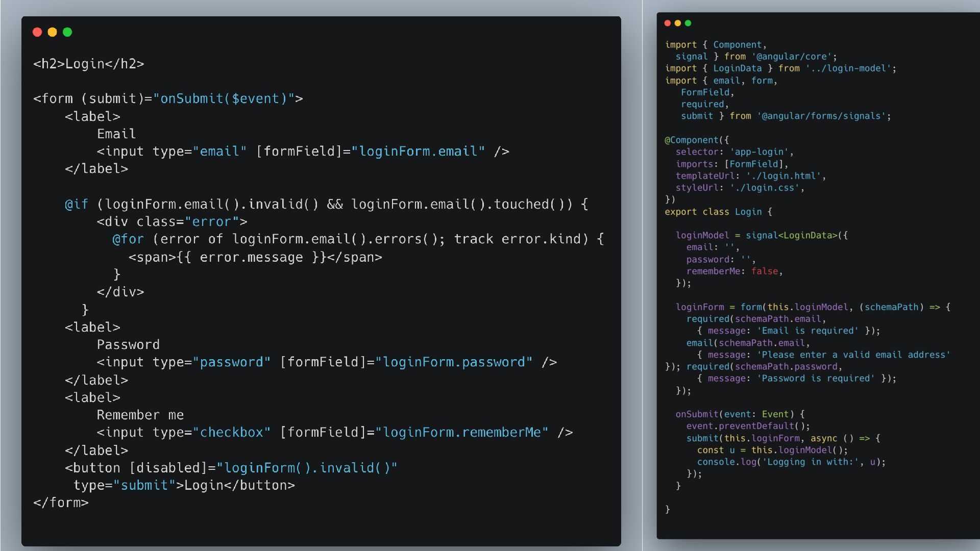The height and width of the screenshot is (551, 980).
Task: Click green maximize dot on left code window
Action: pos(67,32)
